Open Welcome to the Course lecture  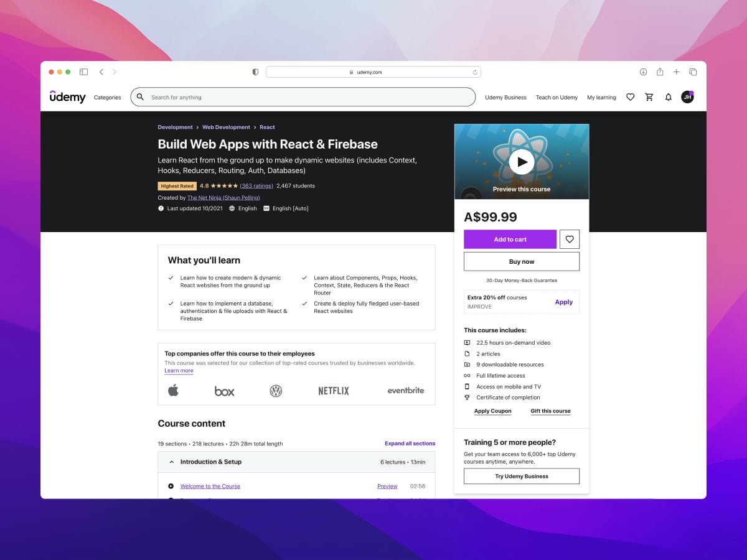pos(210,486)
